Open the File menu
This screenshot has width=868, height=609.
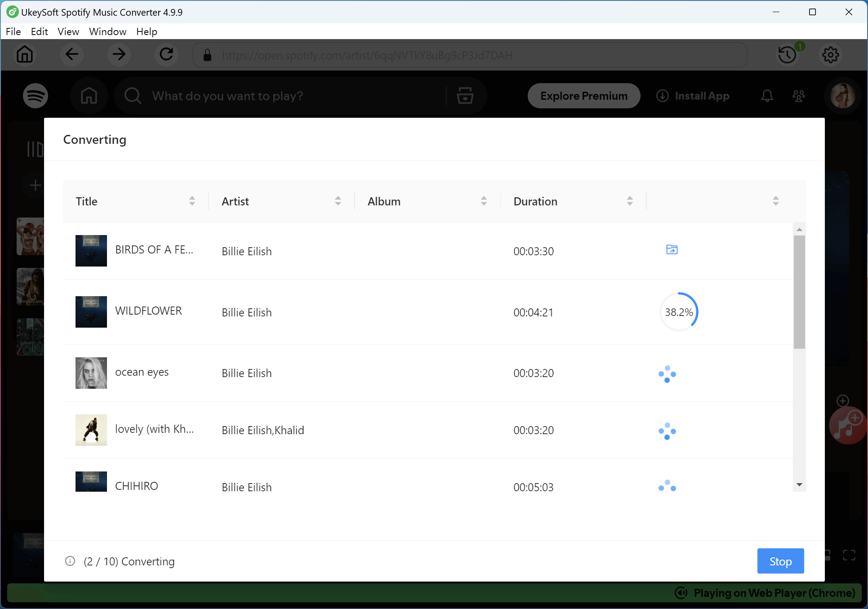(13, 31)
